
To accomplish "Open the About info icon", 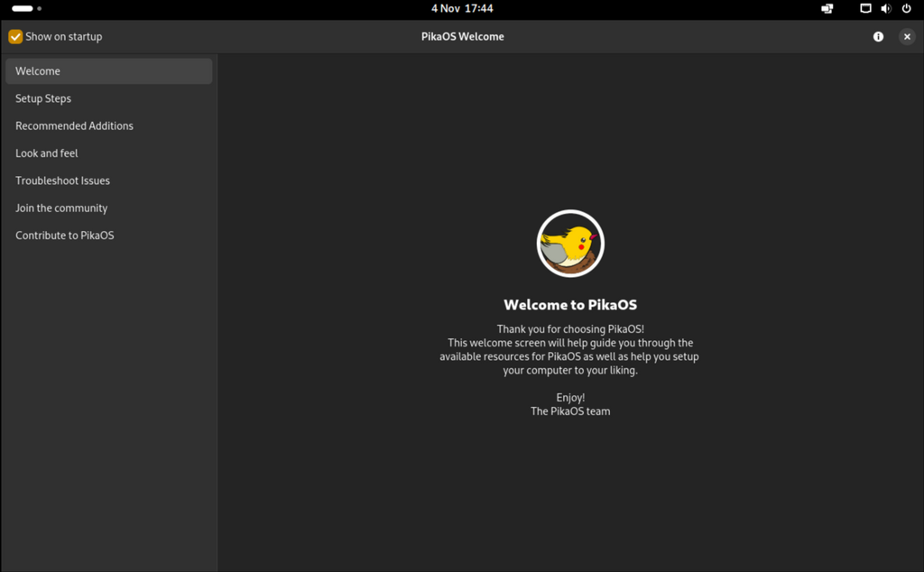I will (x=878, y=36).
